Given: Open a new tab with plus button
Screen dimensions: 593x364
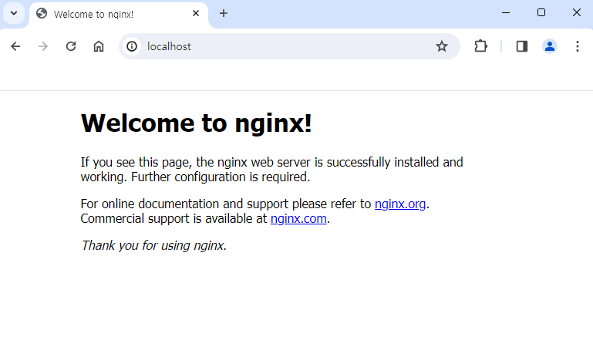Looking at the screenshot, I should [x=224, y=14].
